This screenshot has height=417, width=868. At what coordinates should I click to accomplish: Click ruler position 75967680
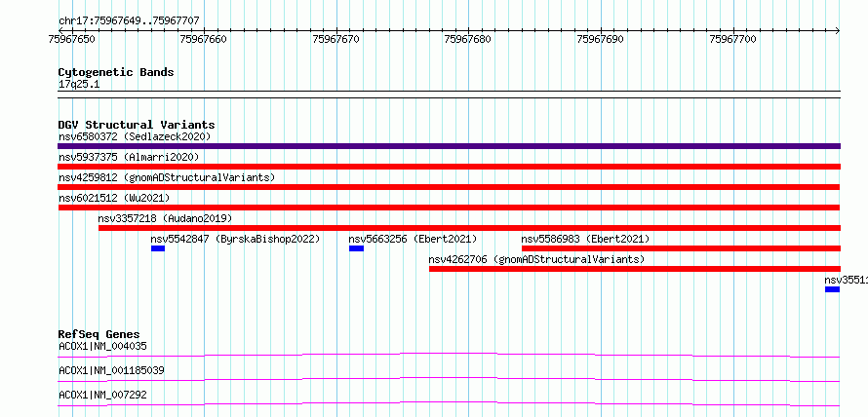pos(468,39)
